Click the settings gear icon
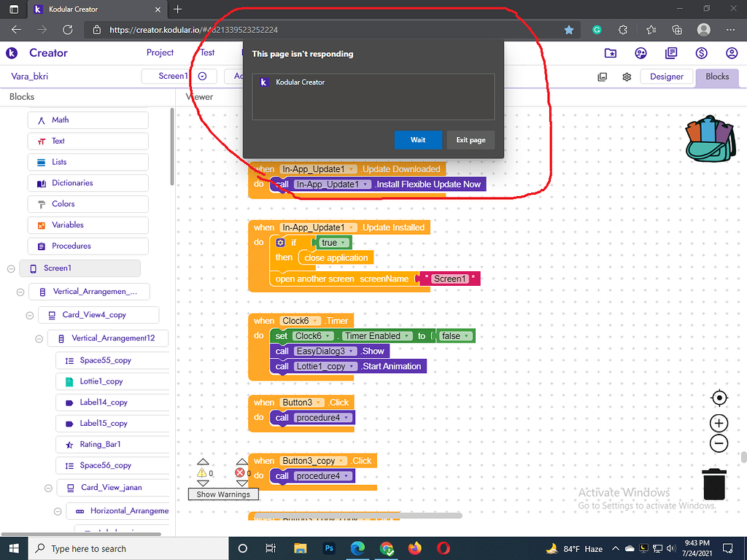Screen dimensions: 747x560 click(627, 77)
